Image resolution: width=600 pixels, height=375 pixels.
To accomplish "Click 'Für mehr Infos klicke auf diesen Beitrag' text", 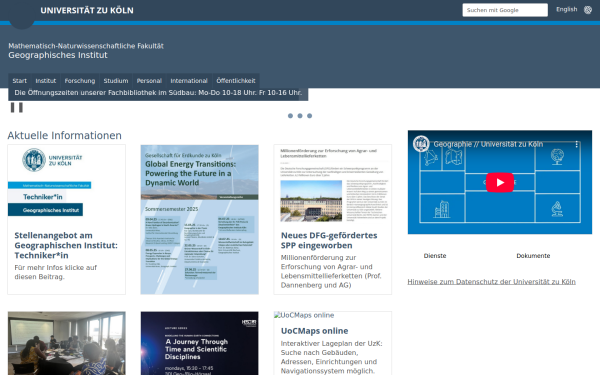I will pos(55,272).
